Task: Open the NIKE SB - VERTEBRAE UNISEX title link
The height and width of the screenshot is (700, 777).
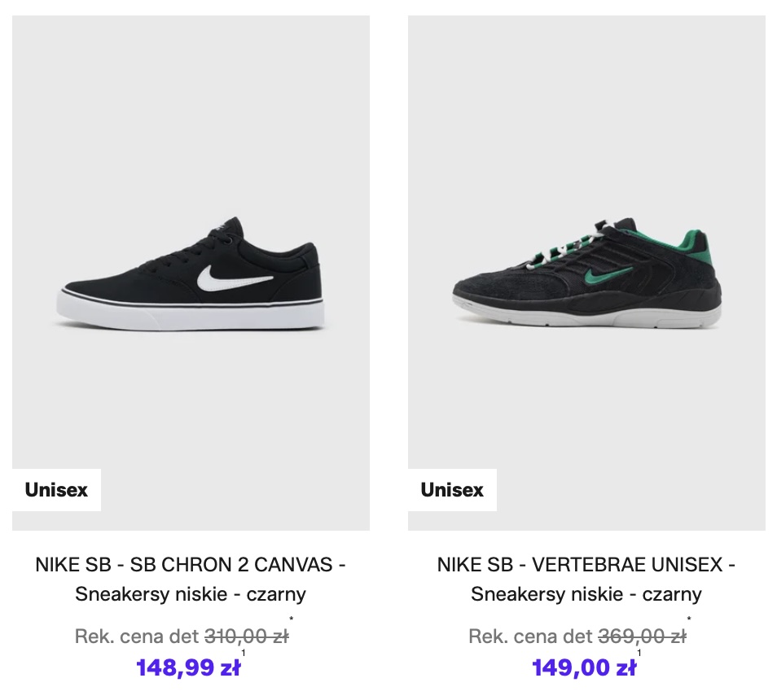Action: tap(586, 564)
